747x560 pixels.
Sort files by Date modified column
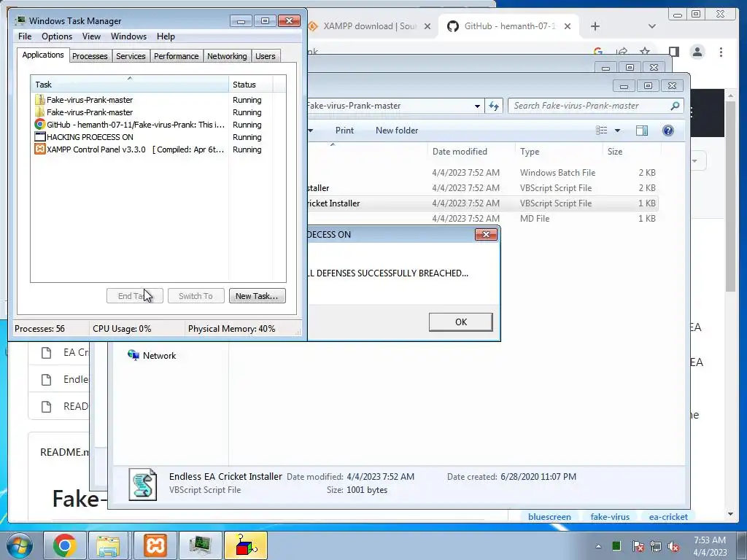point(472,152)
